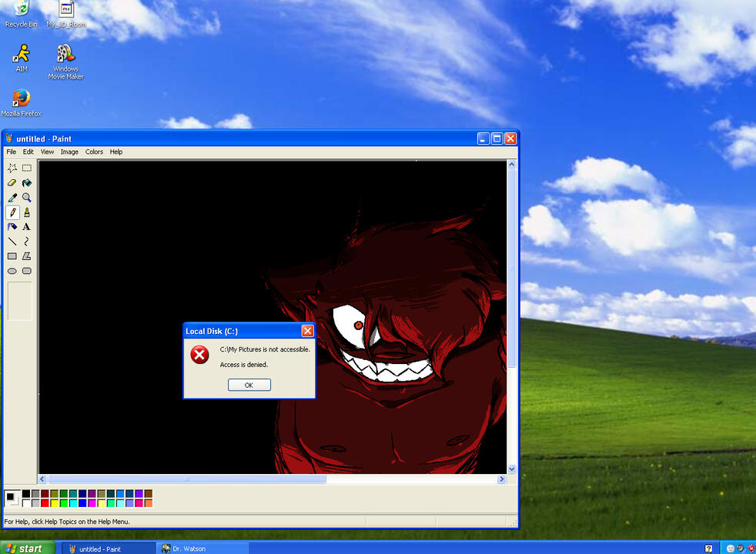Close the Local Disk (C:) error dialog
This screenshot has width=756, height=554.
[307, 331]
